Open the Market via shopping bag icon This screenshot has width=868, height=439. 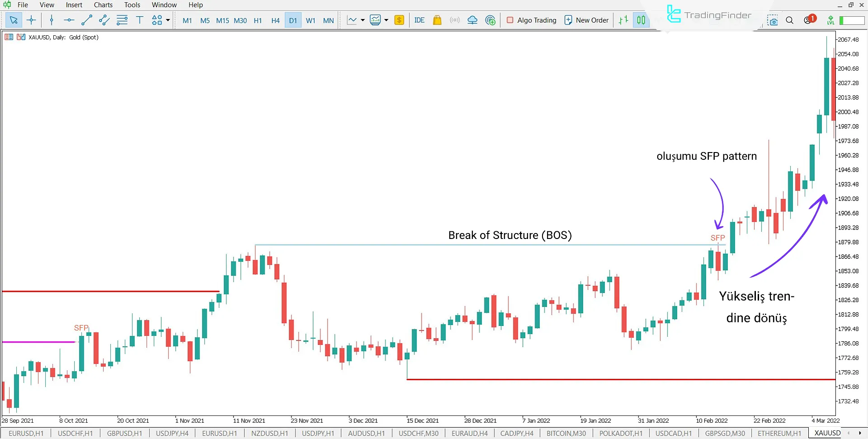click(437, 20)
